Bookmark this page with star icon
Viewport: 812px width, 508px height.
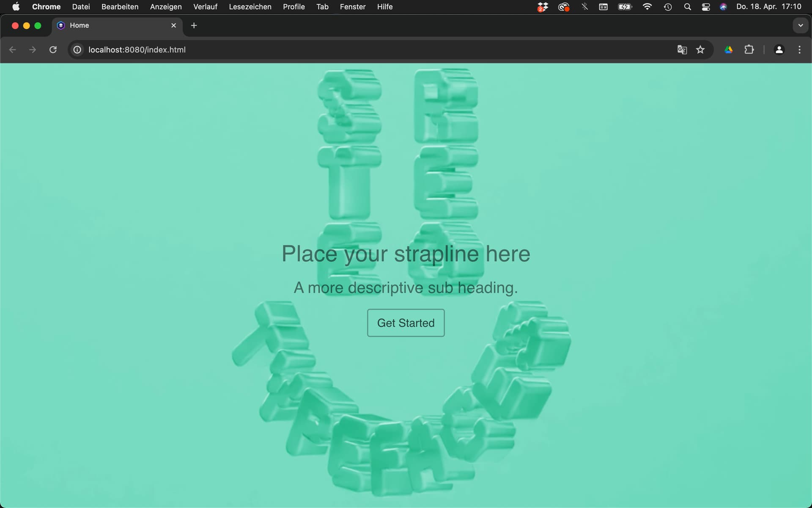[x=700, y=50]
